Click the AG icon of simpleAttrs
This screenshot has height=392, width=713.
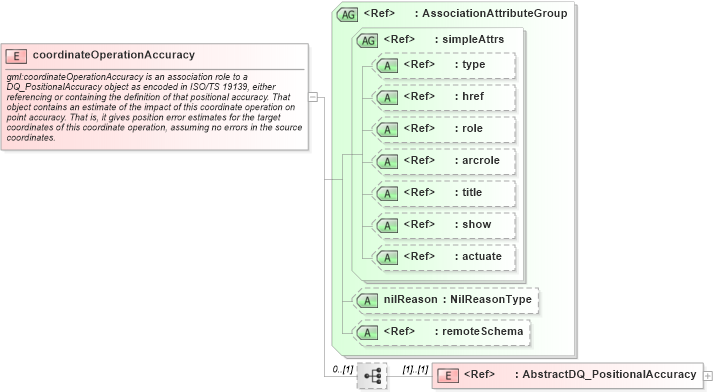coord(367,40)
